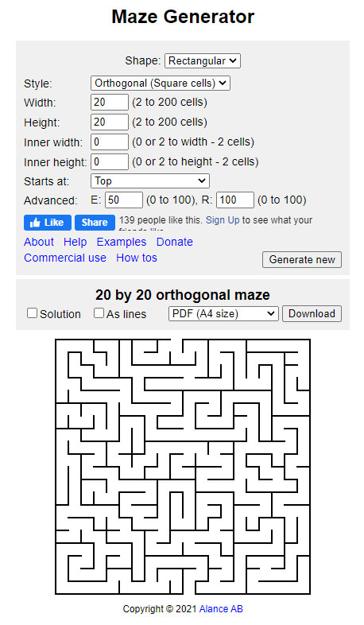
Task: Click the Facebook Share button
Action: click(x=95, y=223)
